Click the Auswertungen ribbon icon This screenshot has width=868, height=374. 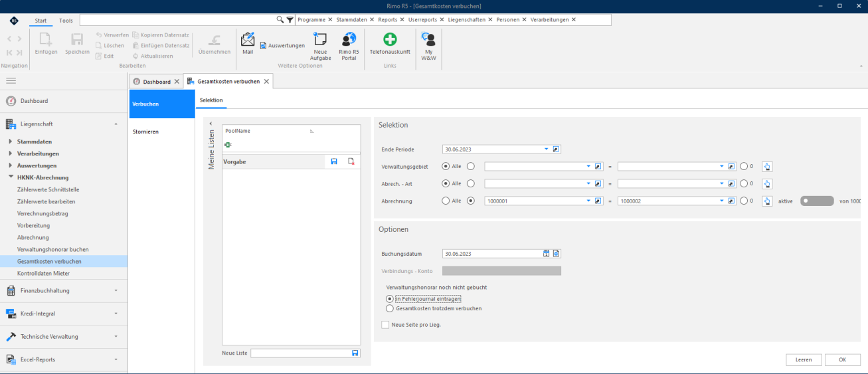(x=282, y=46)
